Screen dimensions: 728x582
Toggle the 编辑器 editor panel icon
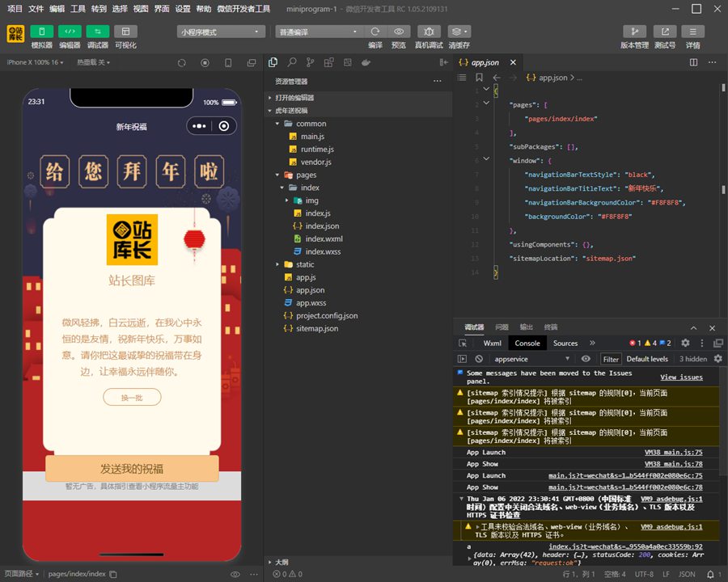pyautogui.click(x=70, y=32)
